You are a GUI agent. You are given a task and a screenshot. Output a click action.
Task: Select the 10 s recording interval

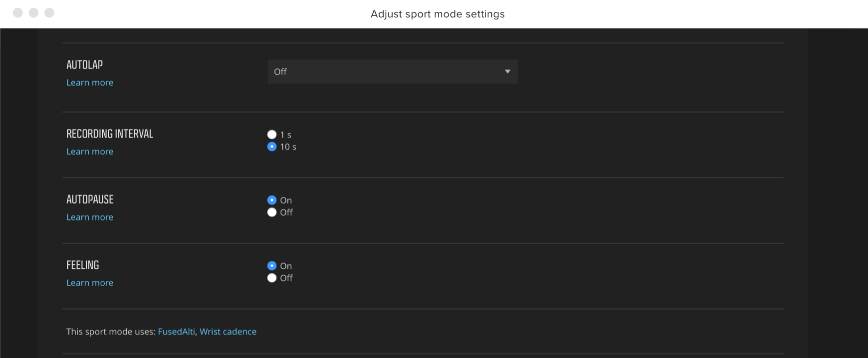(x=272, y=147)
